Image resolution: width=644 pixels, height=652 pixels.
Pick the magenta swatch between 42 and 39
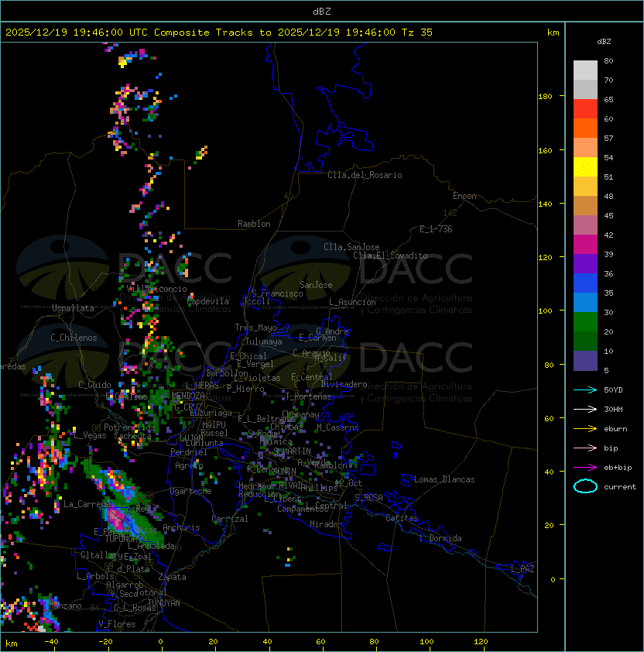click(585, 245)
